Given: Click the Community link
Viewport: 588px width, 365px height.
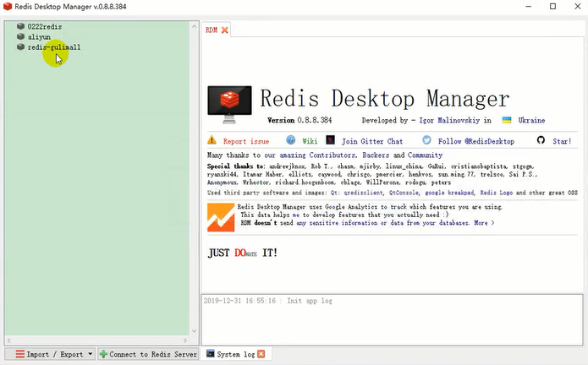Looking at the screenshot, I should pyautogui.click(x=425, y=155).
